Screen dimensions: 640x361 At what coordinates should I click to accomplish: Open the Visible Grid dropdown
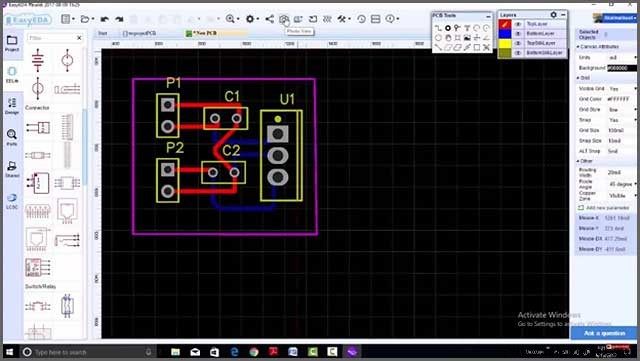[622, 89]
